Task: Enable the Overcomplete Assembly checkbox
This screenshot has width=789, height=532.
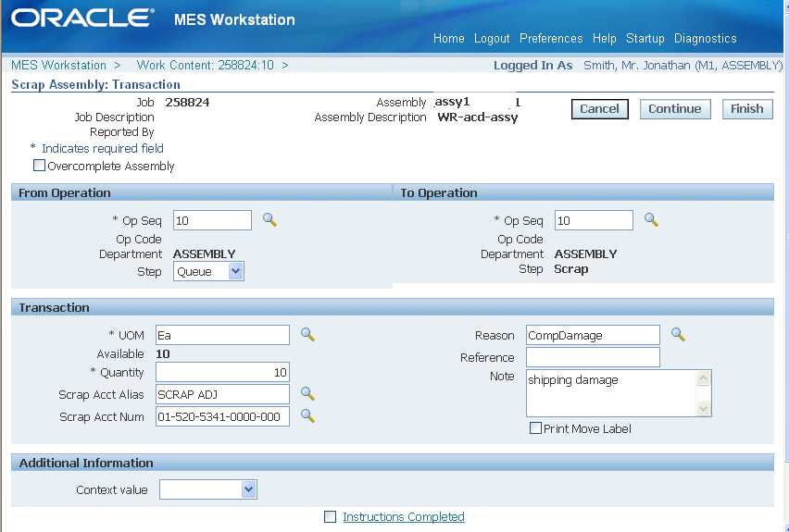Action: point(39,166)
